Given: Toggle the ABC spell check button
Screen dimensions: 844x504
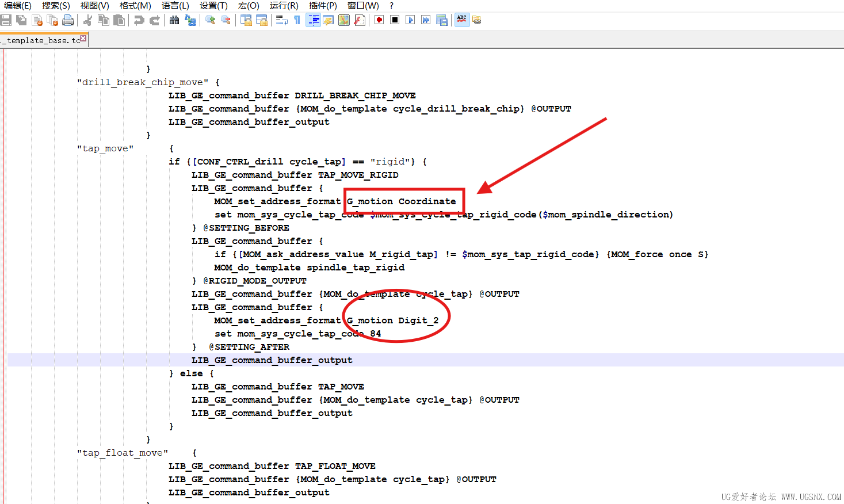Looking at the screenshot, I should tap(461, 20).
